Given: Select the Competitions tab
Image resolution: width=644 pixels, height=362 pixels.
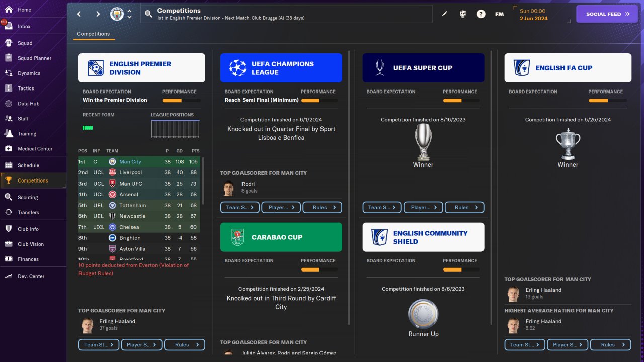Looking at the screenshot, I should coord(94,34).
